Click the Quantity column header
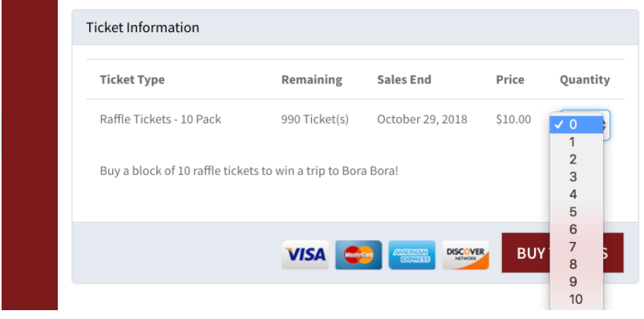 coord(585,79)
